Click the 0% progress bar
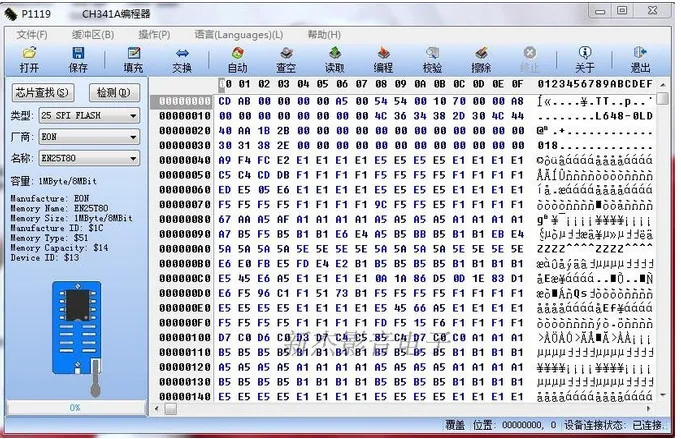The height and width of the screenshot is (439, 681). pos(76,408)
